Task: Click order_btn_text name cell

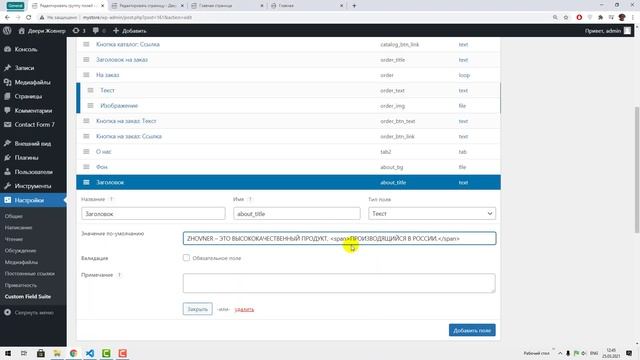Action: 398,121
